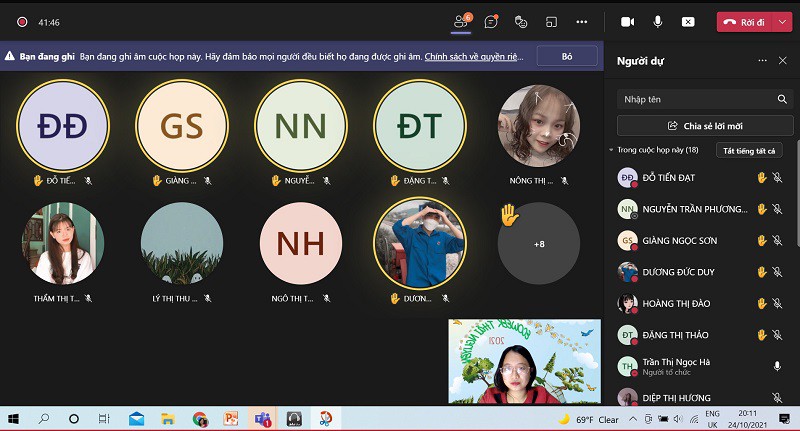Select GIÀNG NGỌC SƠN in participant list

pyautogui.click(x=680, y=241)
